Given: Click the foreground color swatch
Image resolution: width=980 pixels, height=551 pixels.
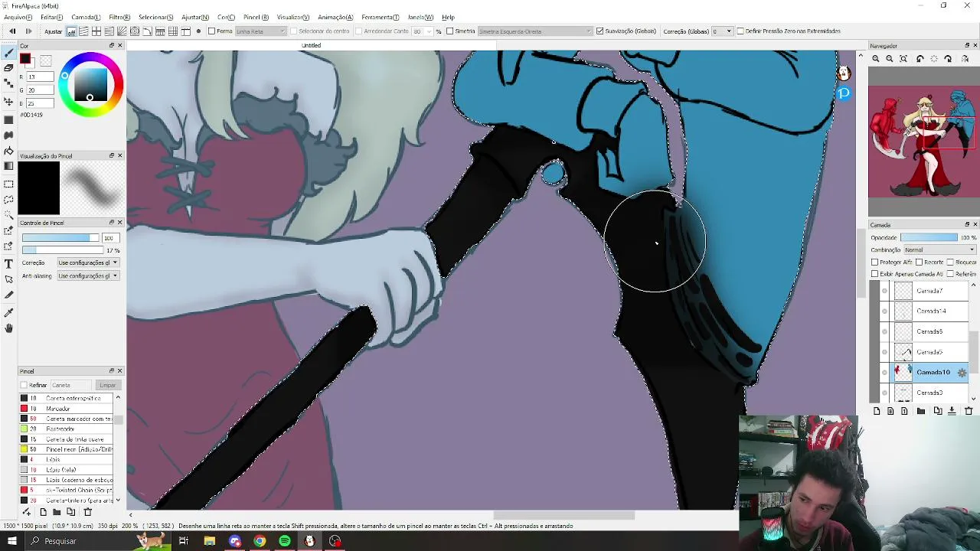Looking at the screenshot, I should click(25, 60).
